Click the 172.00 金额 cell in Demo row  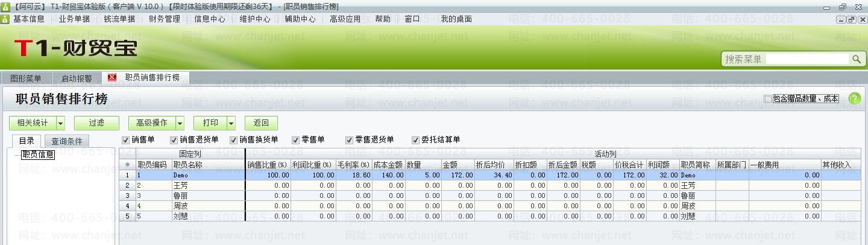click(x=458, y=175)
